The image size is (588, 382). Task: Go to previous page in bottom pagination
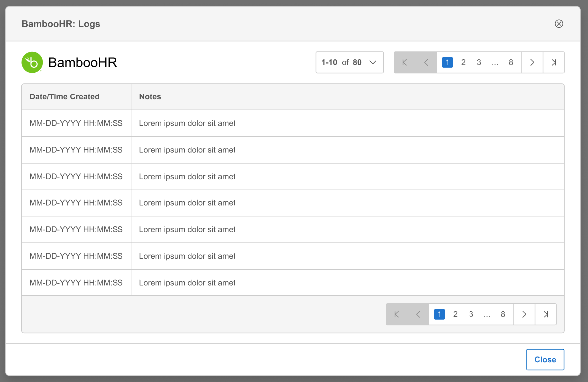tap(418, 314)
